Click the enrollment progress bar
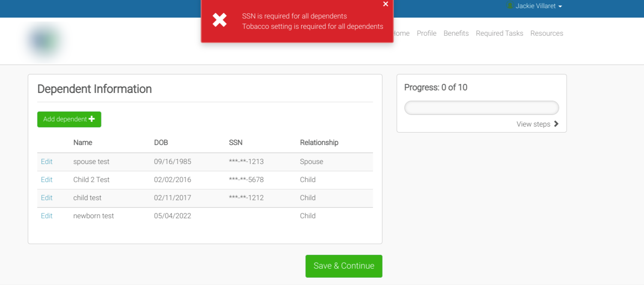 481,108
